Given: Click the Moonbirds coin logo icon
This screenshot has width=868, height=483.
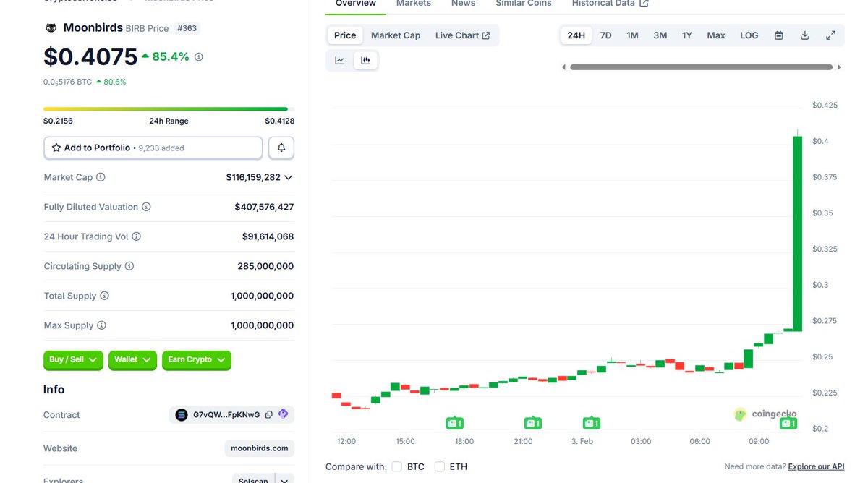Looking at the screenshot, I should 51,27.
